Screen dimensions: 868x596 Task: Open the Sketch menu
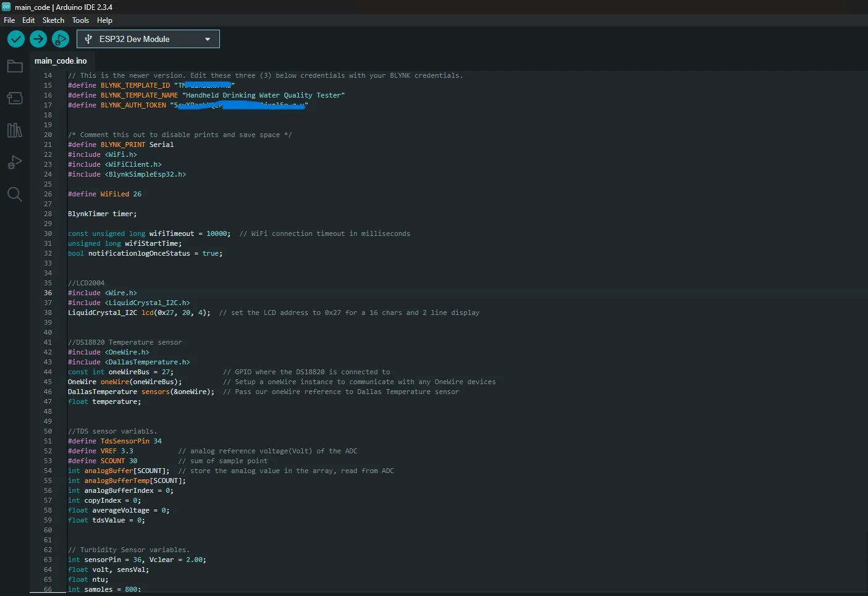[53, 20]
